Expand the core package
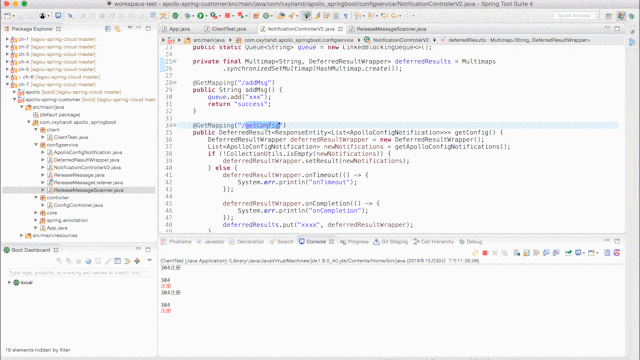640x360 pixels. click(x=36, y=213)
